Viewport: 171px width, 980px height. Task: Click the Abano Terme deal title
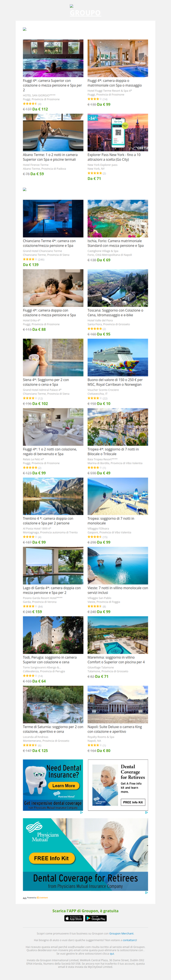(50, 157)
